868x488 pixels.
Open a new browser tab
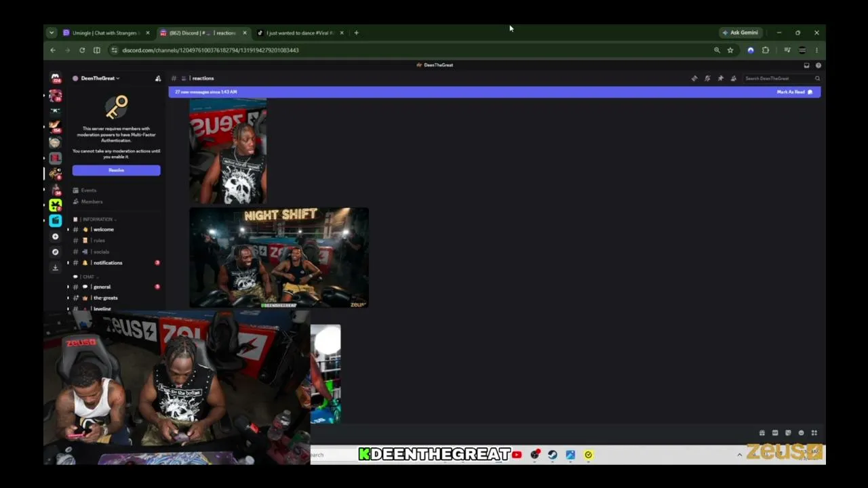click(357, 33)
